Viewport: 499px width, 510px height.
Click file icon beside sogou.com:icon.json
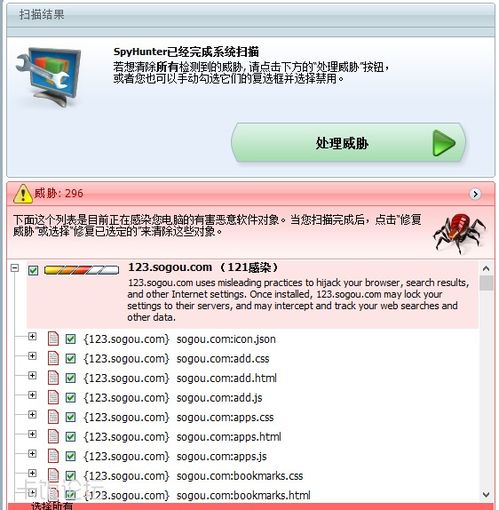[x=53, y=339]
